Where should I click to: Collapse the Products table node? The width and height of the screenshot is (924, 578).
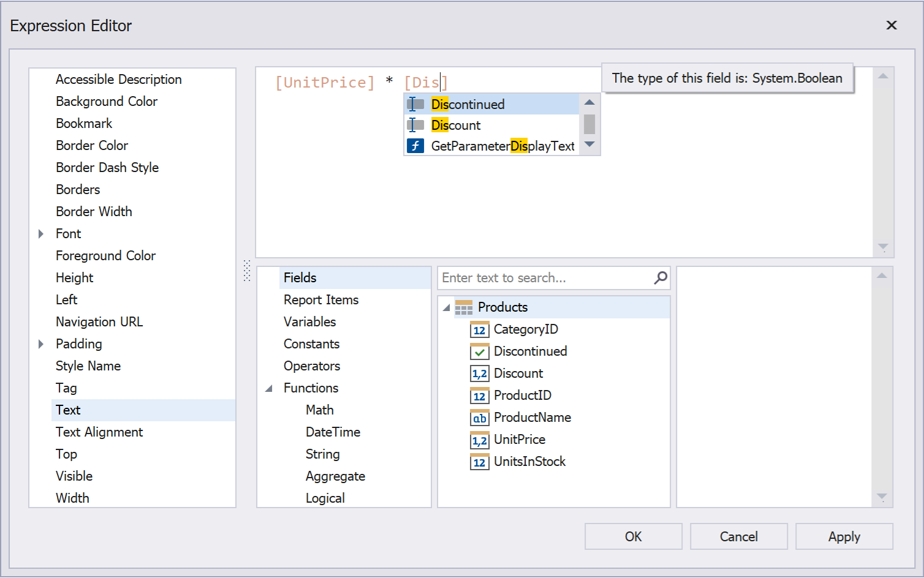446,307
